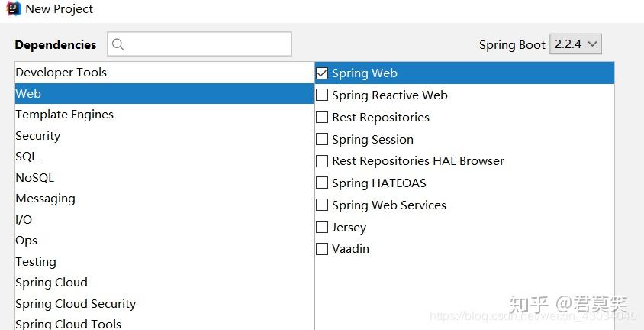Check the Spring HATEOAS option
644x330 pixels.
pyautogui.click(x=322, y=183)
